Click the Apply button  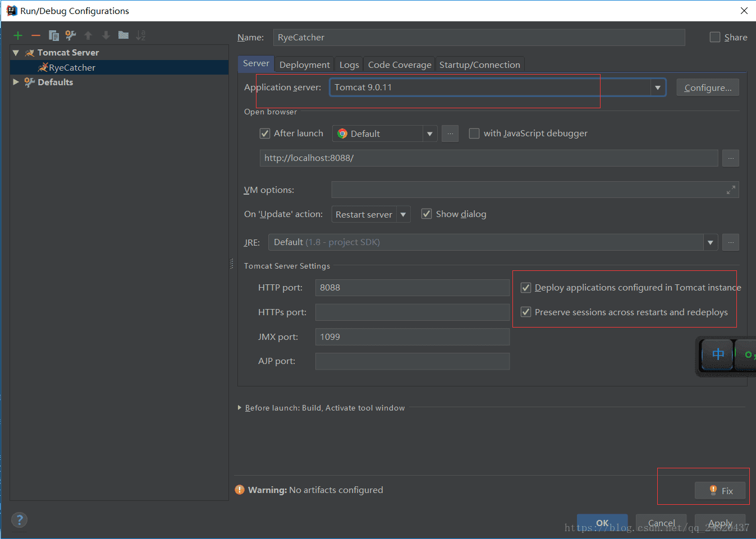[720, 523]
